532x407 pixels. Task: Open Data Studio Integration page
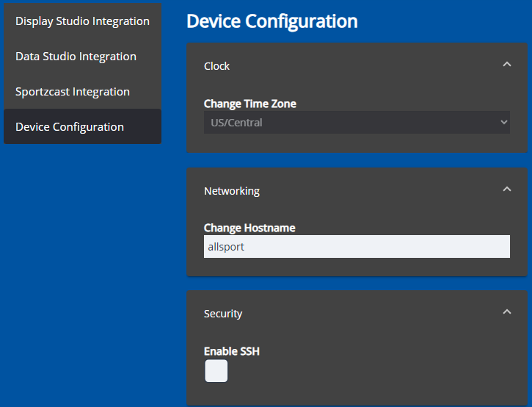pos(76,57)
